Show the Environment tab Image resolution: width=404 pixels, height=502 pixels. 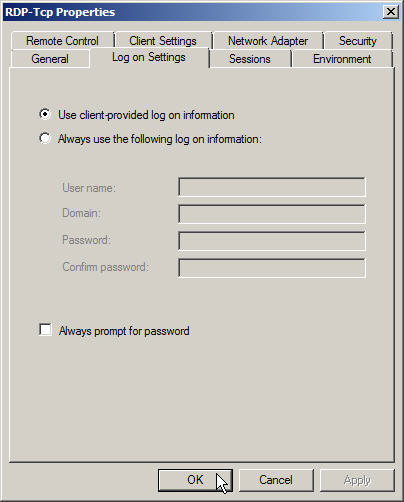[x=342, y=59]
